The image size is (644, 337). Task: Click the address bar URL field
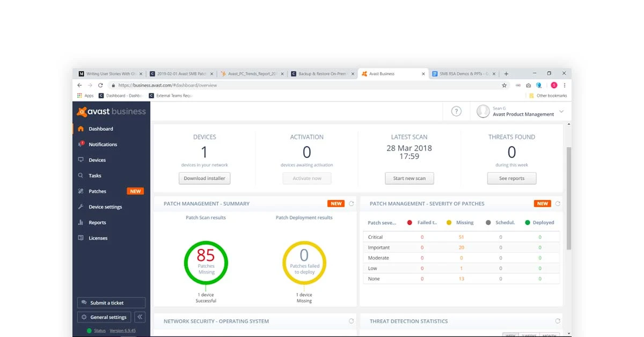[x=308, y=85]
